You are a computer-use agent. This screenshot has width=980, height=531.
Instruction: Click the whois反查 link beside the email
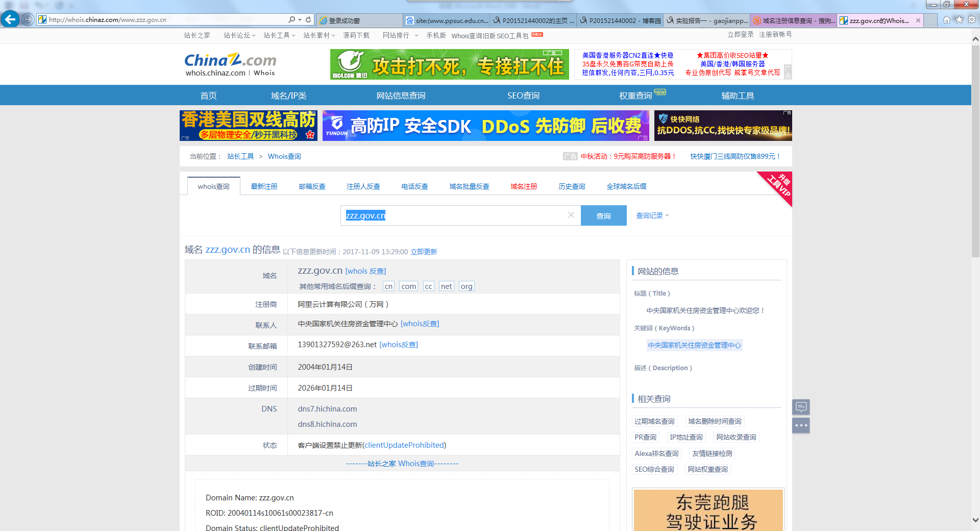coord(399,345)
